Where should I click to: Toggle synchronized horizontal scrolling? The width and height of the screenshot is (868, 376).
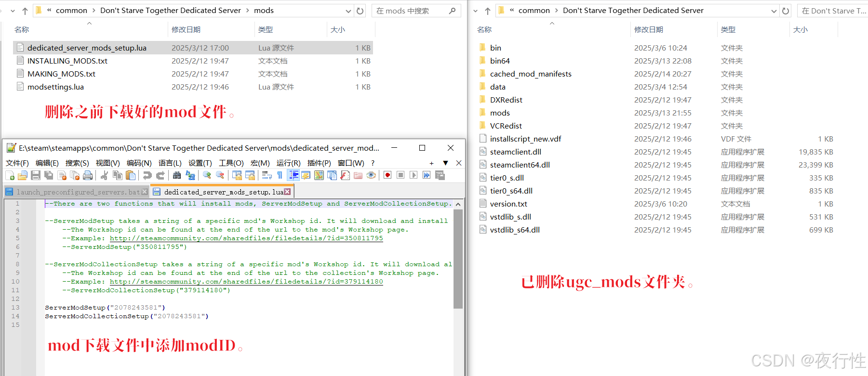[x=250, y=175]
